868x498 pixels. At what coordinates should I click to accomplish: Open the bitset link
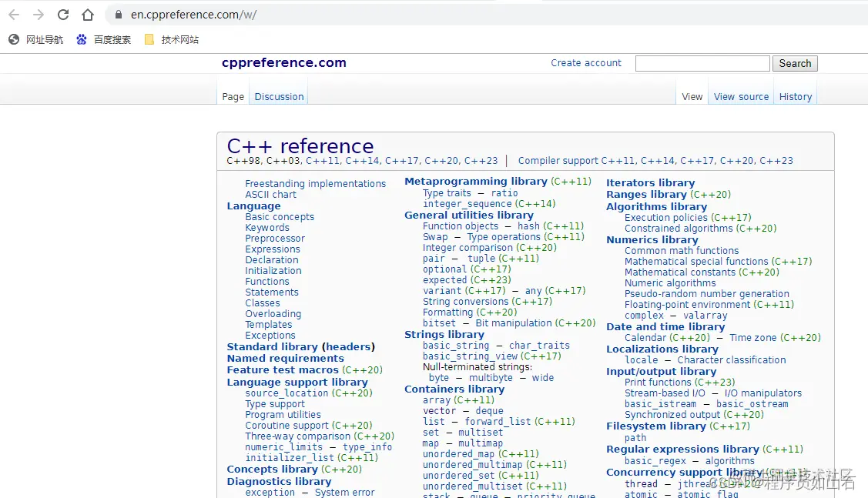click(439, 323)
